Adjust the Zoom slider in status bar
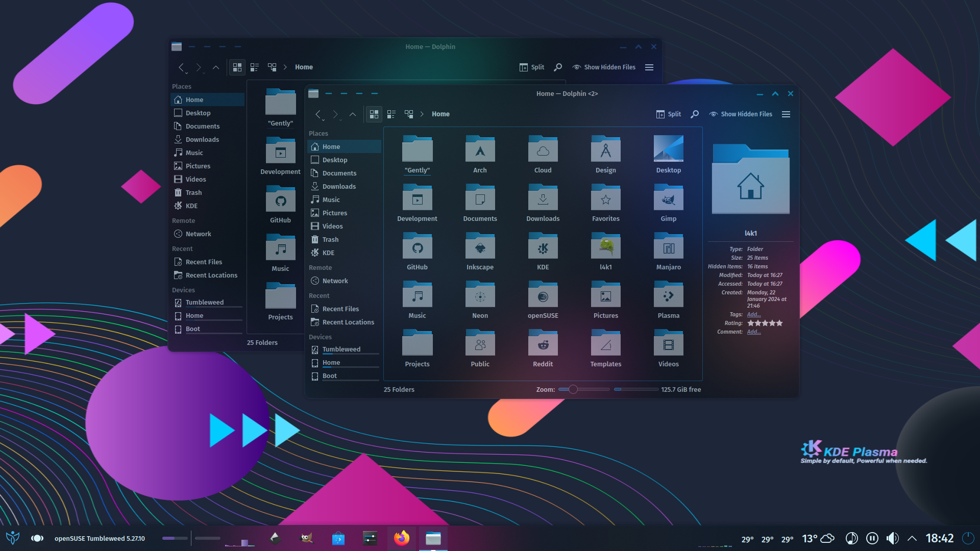980x551 pixels. (x=584, y=390)
